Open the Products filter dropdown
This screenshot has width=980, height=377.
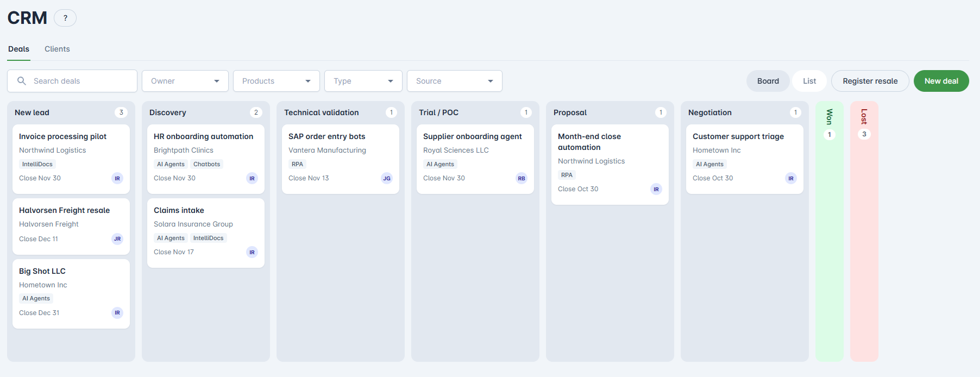(x=277, y=81)
